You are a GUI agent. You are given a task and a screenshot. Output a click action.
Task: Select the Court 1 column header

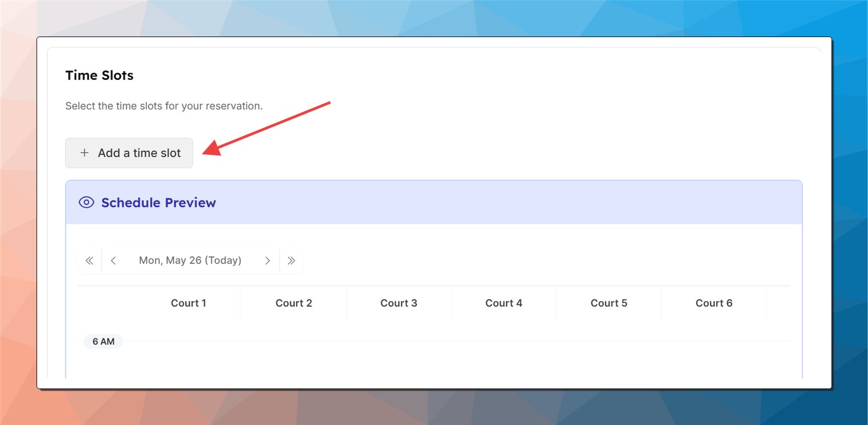tap(188, 303)
